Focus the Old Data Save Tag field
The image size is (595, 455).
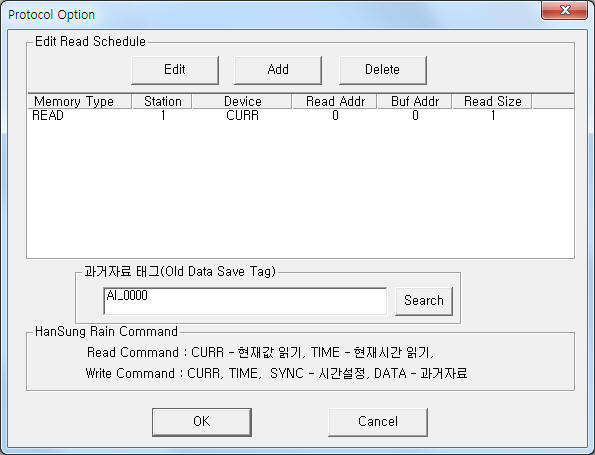click(245, 301)
